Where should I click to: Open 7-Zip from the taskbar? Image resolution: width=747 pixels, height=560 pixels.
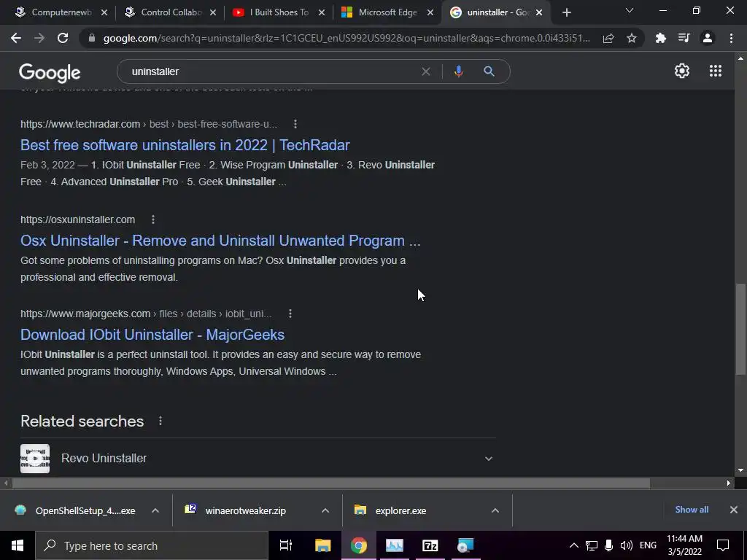point(430,545)
